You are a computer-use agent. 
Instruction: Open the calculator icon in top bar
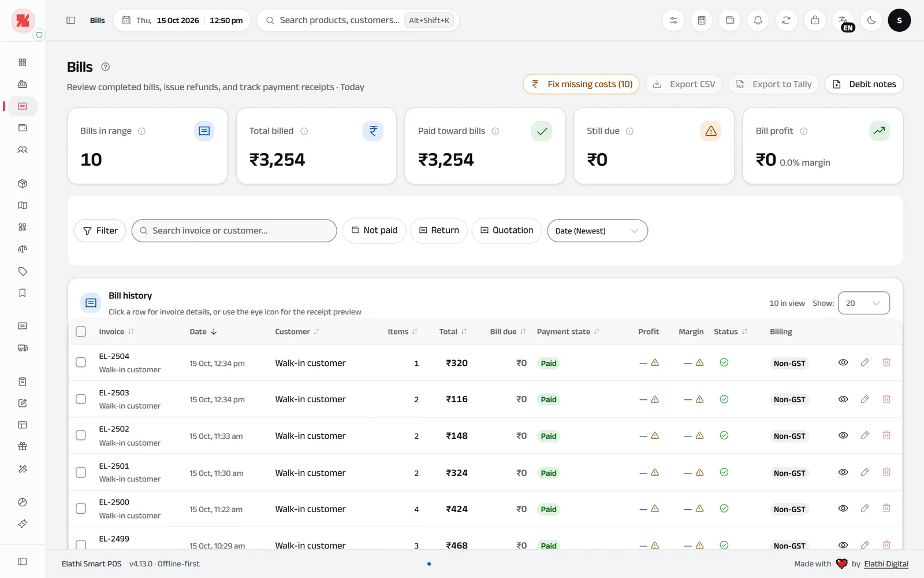pyautogui.click(x=702, y=20)
